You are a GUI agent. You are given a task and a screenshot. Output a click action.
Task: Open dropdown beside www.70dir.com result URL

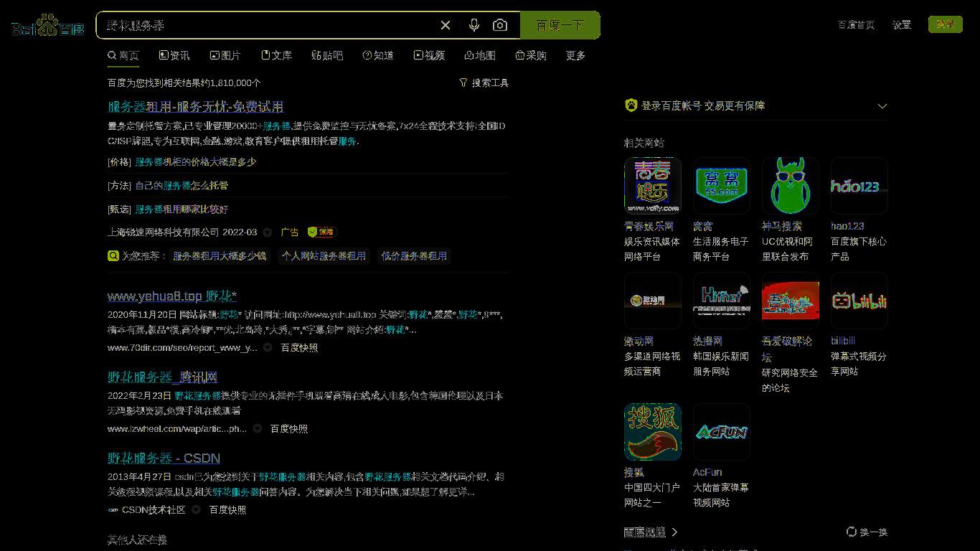268,347
